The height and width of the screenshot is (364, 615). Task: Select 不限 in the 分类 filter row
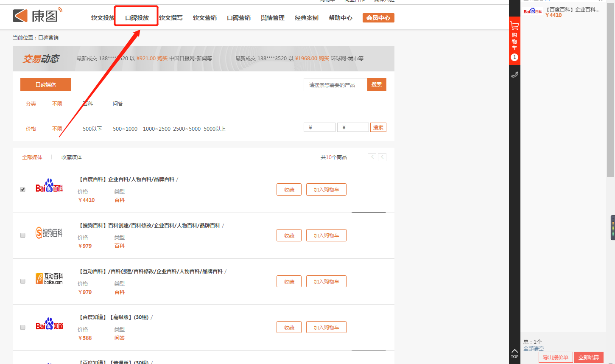pos(57,104)
